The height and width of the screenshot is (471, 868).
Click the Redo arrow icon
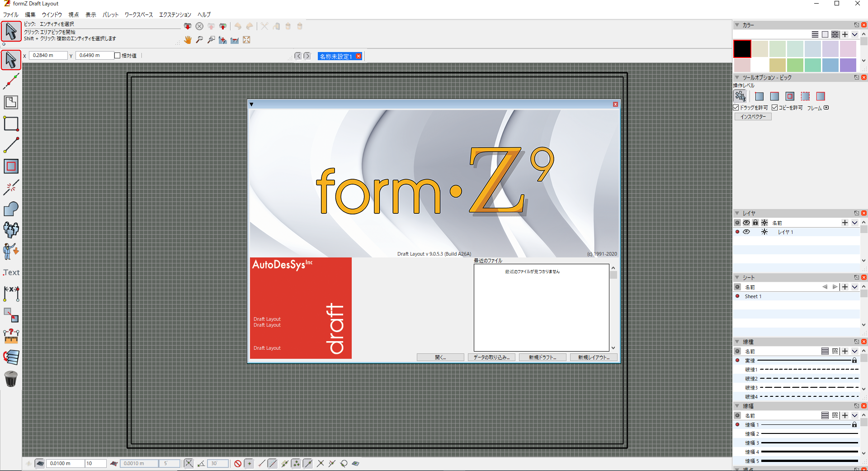[250, 26]
